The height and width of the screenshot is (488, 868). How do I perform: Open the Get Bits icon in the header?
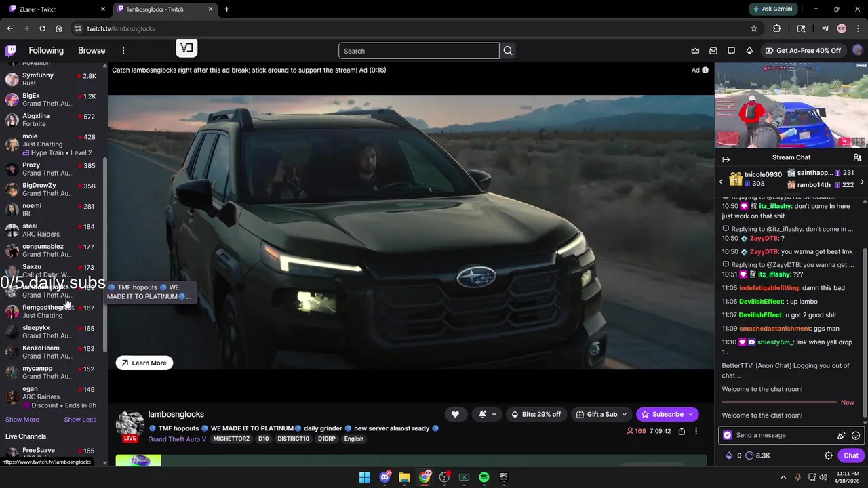pos(749,51)
